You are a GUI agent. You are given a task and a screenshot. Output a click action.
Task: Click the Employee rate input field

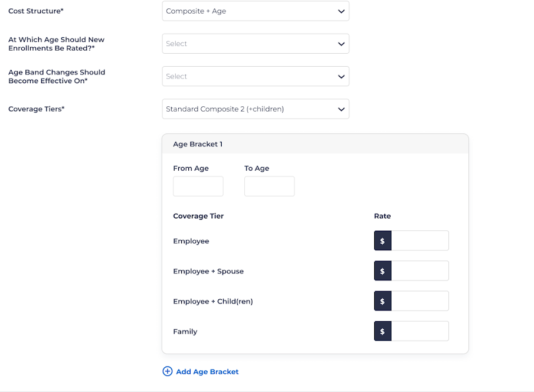click(x=420, y=241)
